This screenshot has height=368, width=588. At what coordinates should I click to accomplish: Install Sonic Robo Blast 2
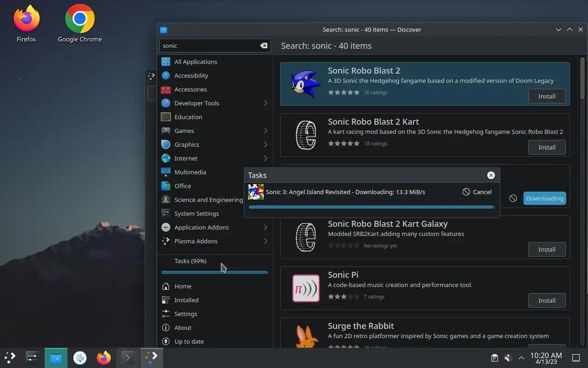[547, 96]
